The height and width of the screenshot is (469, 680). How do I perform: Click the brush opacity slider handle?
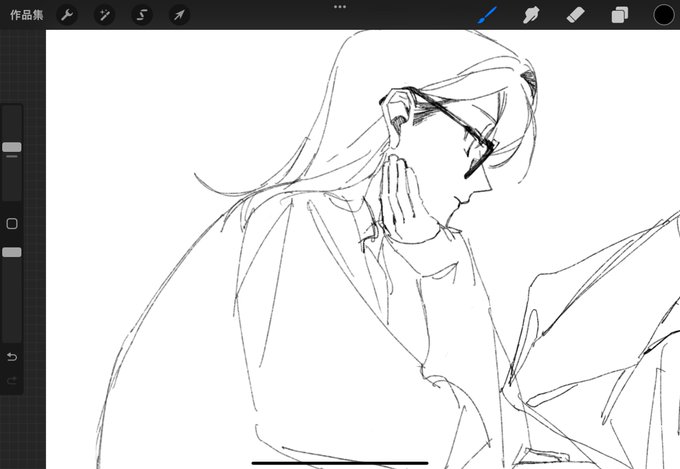coord(12,252)
